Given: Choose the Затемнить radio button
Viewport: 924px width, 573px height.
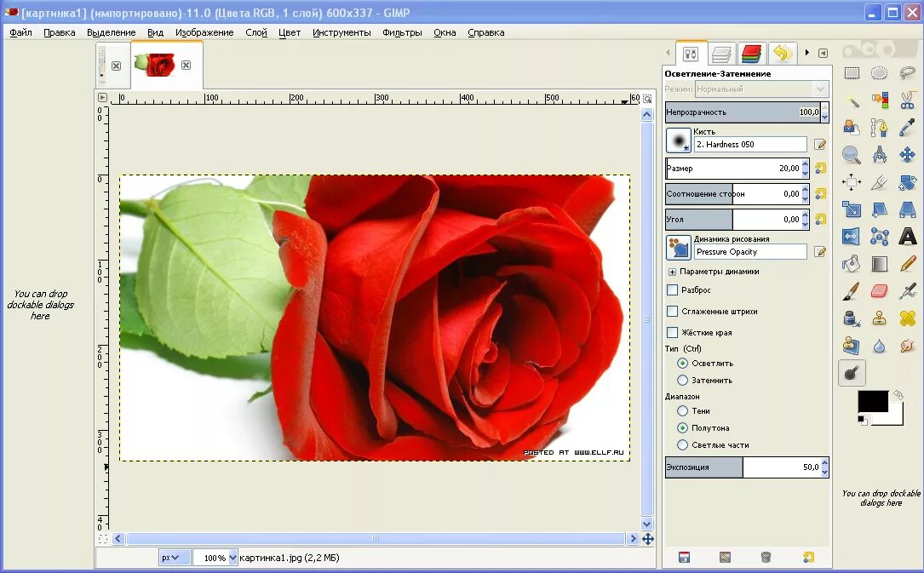Looking at the screenshot, I should coord(682,381).
